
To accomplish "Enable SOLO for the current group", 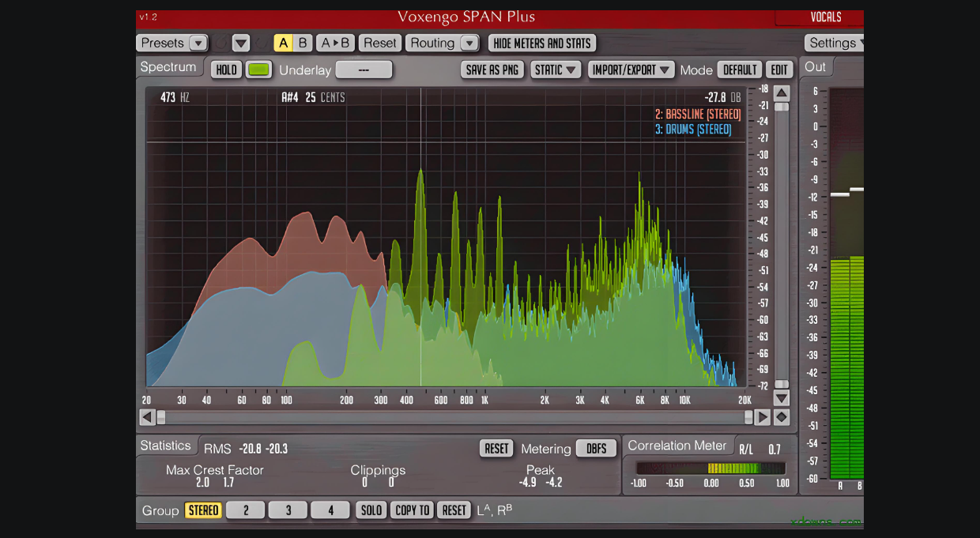I will [x=371, y=510].
